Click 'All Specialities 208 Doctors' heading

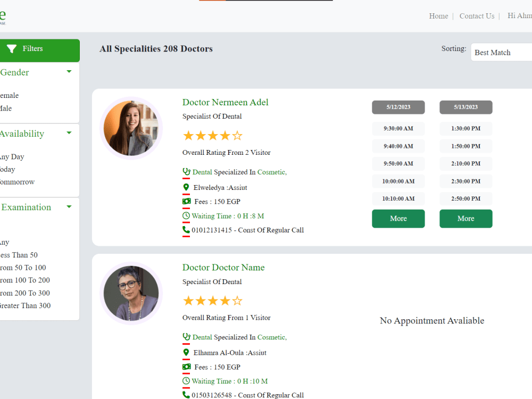pyautogui.click(x=156, y=49)
